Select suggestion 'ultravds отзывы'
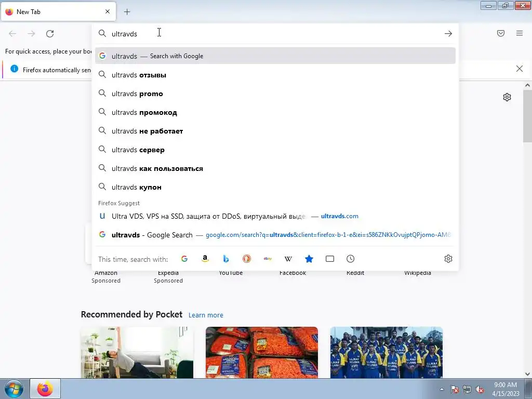Screen dimensions: 532x399 click(x=275, y=75)
